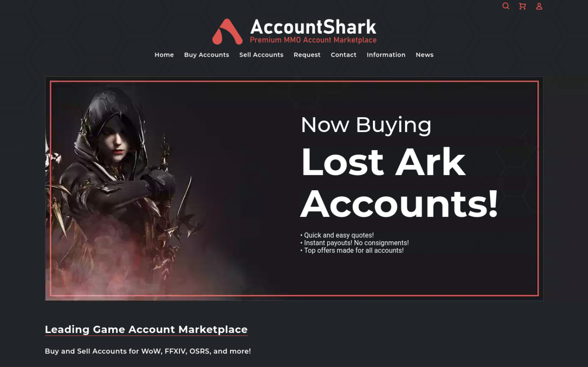
Task: Click the red AccountShark shark-fin logo
Action: [x=227, y=32]
